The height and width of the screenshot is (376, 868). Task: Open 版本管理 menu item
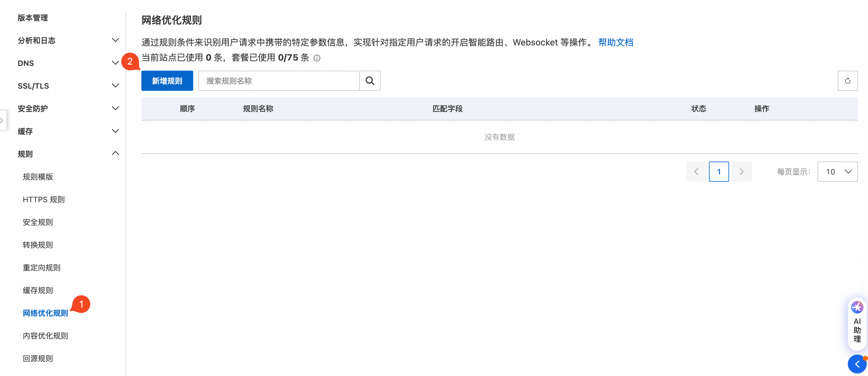33,18
